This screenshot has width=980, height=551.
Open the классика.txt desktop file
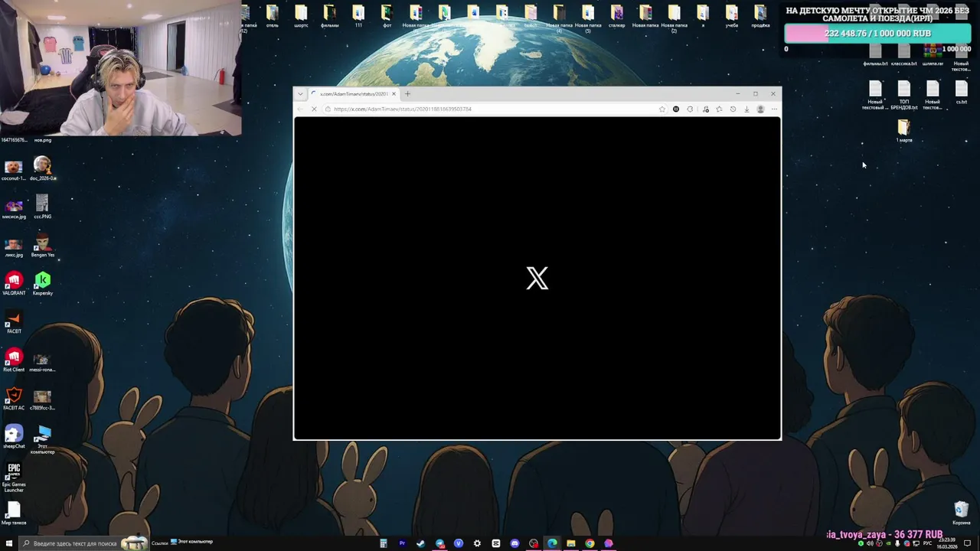coord(904,54)
